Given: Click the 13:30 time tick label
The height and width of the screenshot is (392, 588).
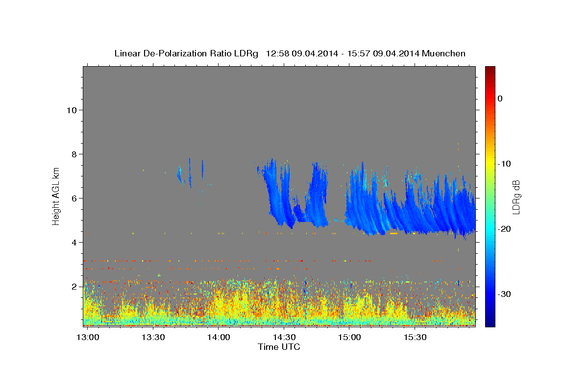Looking at the screenshot, I should [153, 337].
